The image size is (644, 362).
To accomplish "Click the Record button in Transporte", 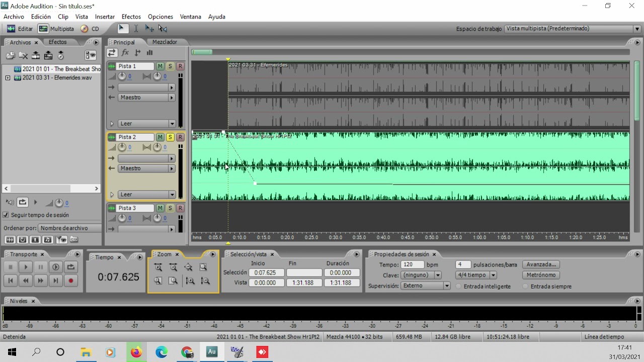I will [71, 281].
